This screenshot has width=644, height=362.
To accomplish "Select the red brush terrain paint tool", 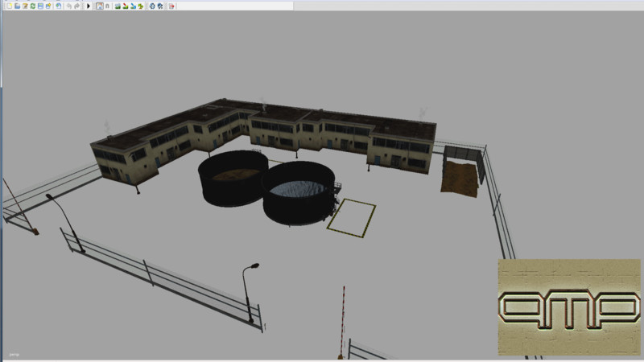I will pyautogui.click(x=126, y=6).
